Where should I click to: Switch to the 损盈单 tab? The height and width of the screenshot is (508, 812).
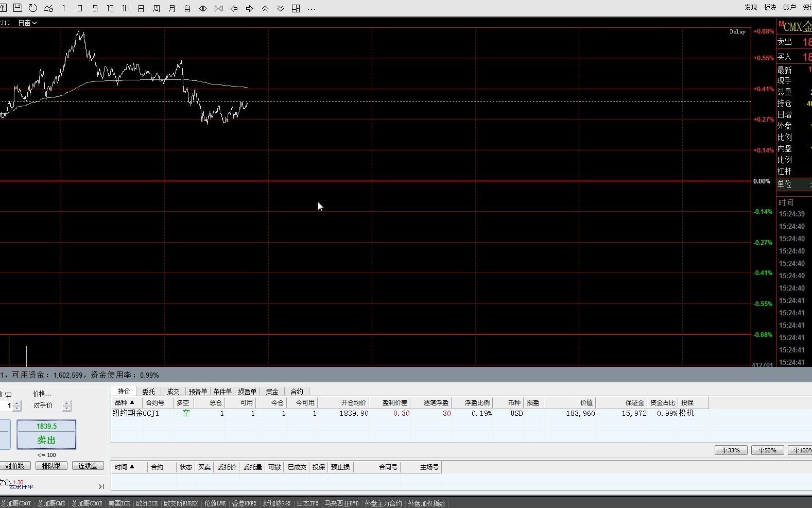(x=247, y=392)
